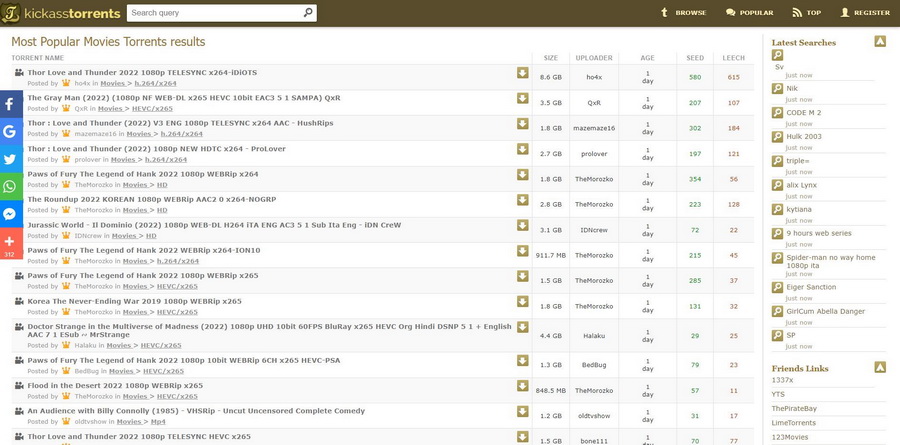Screen dimensions: 900x445
Task: Click the search magnifier icon in header
Action: click(x=308, y=13)
